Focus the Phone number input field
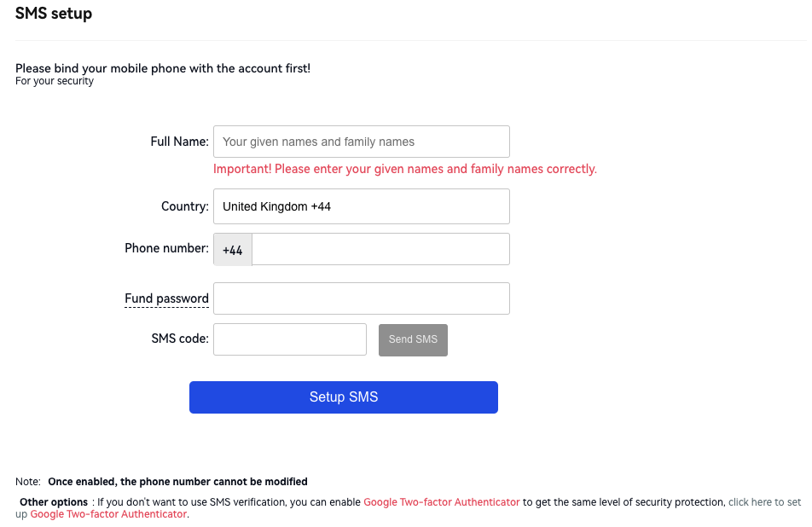The width and height of the screenshot is (812, 527). coord(380,250)
